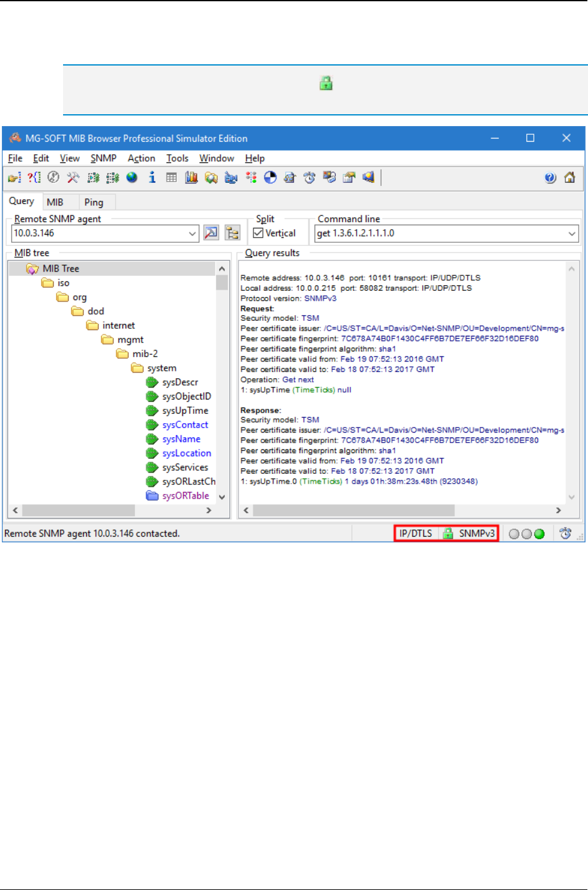
Task: Click the home icon in toolbar
Action: tap(569, 178)
